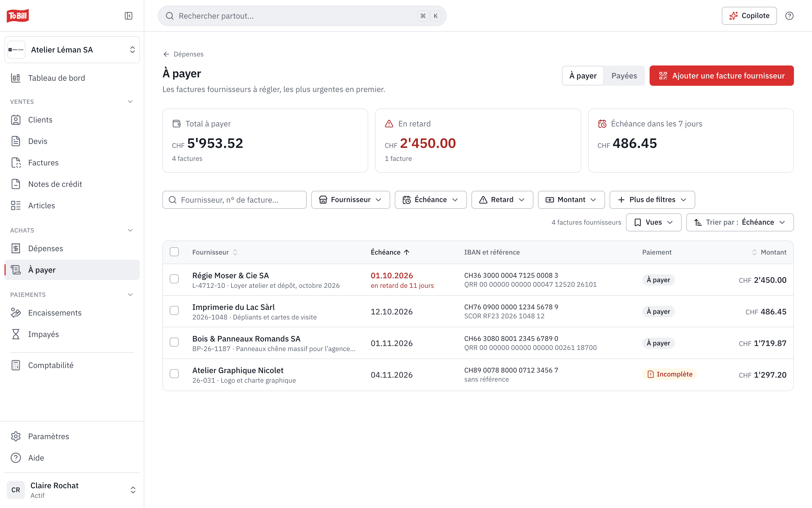812x508 pixels.
Task: Open the Plus de filtres dropdown
Action: coord(652,200)
